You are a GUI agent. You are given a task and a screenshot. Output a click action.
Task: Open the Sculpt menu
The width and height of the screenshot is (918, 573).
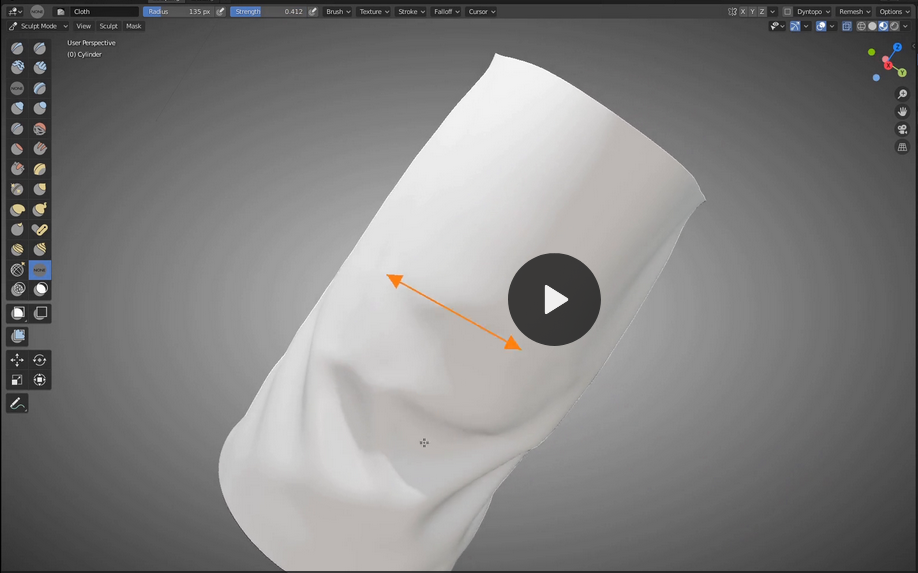coord(108,26)
